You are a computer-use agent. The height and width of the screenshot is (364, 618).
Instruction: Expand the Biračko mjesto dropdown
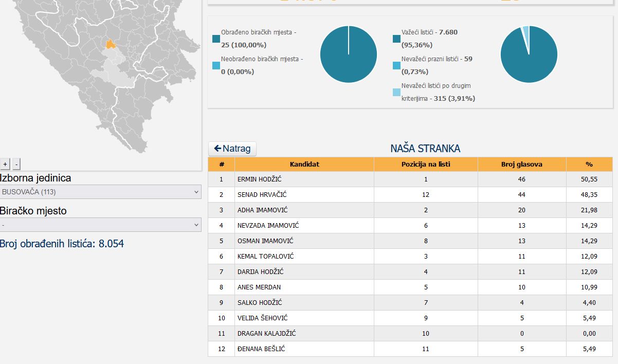[x=101, y=225]
